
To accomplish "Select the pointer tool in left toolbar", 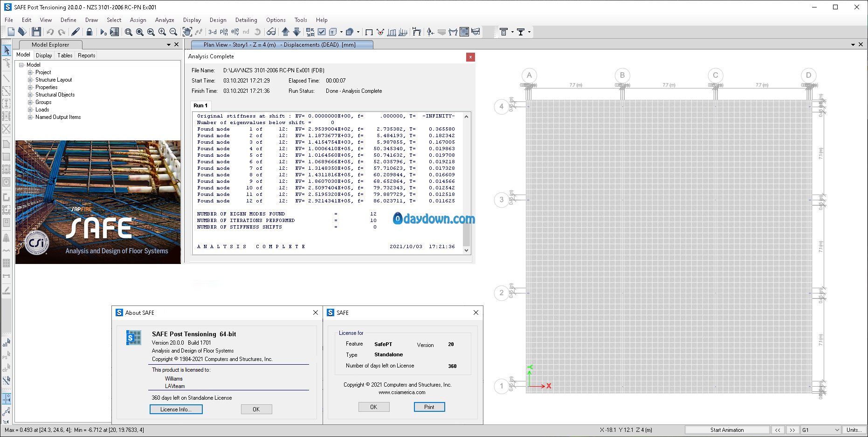I will tap(7, 50).
